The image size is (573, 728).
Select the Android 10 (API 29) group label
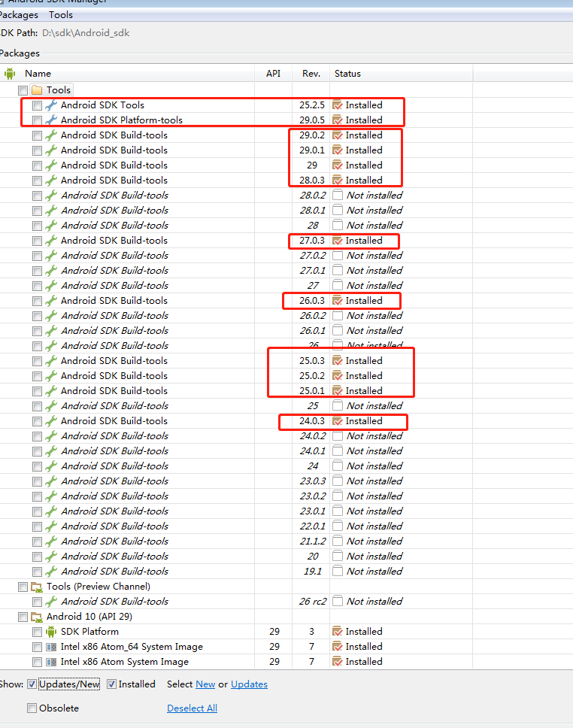pos(89,617)
